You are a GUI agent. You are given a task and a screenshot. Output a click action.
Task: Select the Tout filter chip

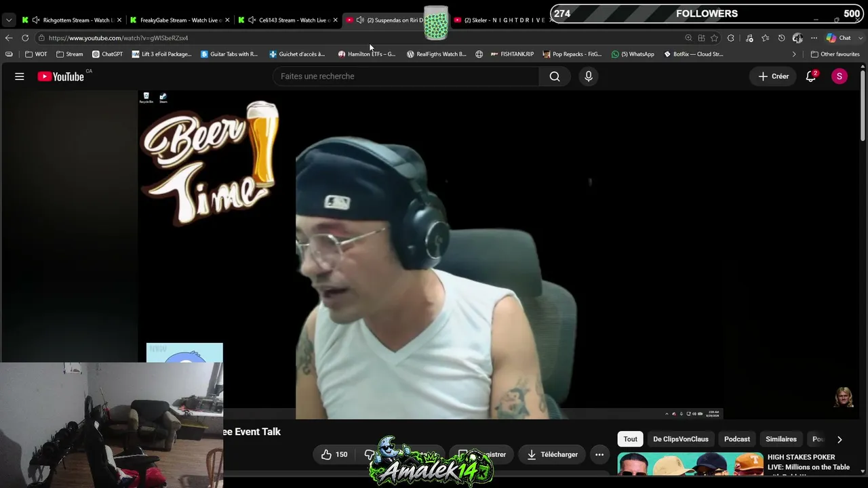(631, 439)
